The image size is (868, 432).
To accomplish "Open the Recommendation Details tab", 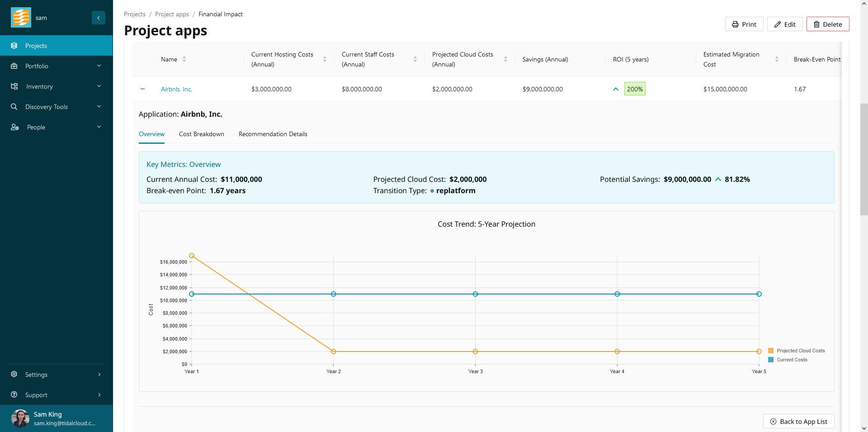I will click(x=273, y=134).
